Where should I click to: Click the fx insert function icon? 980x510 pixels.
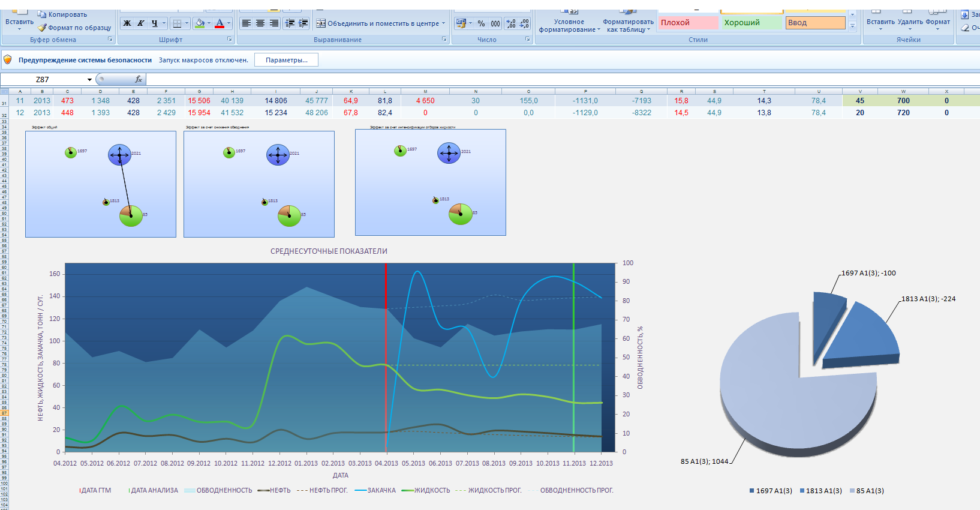tap(139, 79)
